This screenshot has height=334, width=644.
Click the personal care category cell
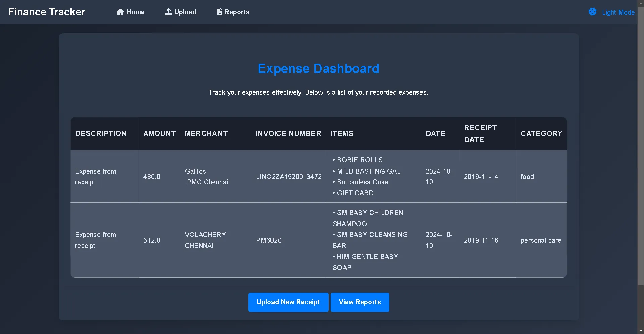[x=541, y=240]
